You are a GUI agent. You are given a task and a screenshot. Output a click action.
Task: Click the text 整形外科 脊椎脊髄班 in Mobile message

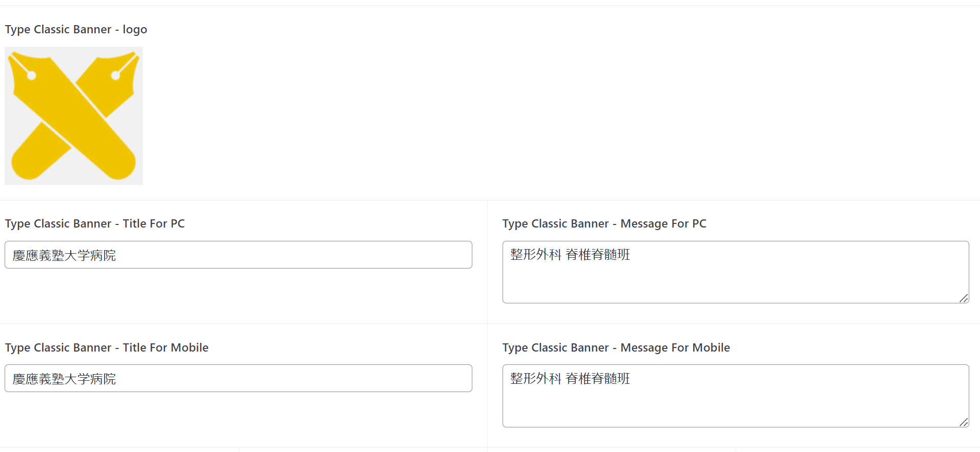(570, 378)
